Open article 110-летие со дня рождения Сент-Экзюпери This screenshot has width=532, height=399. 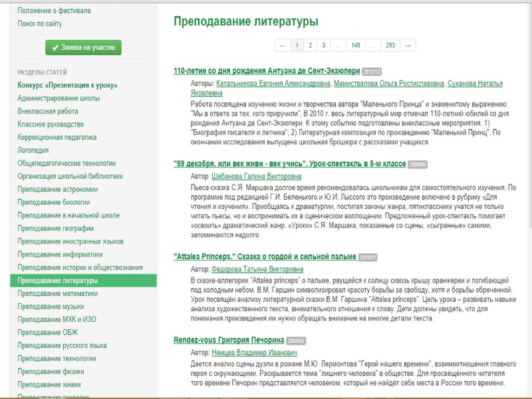pyautogui.click(x=267, y=71)
